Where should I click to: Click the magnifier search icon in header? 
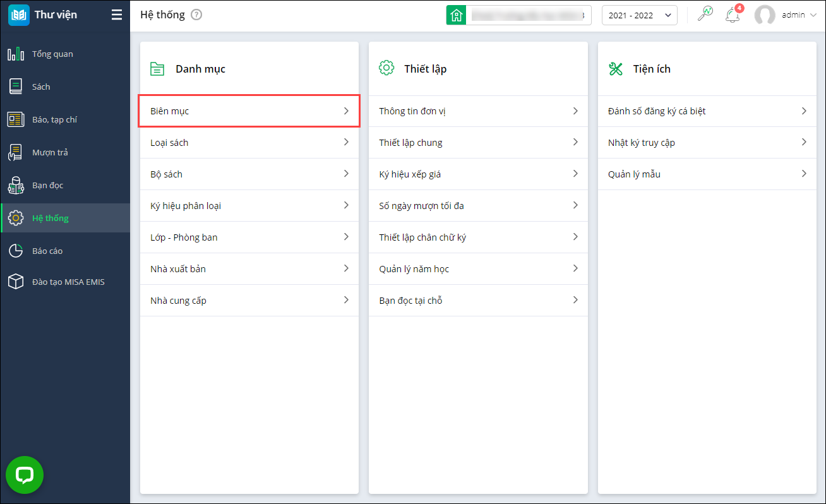coord(705,15)
